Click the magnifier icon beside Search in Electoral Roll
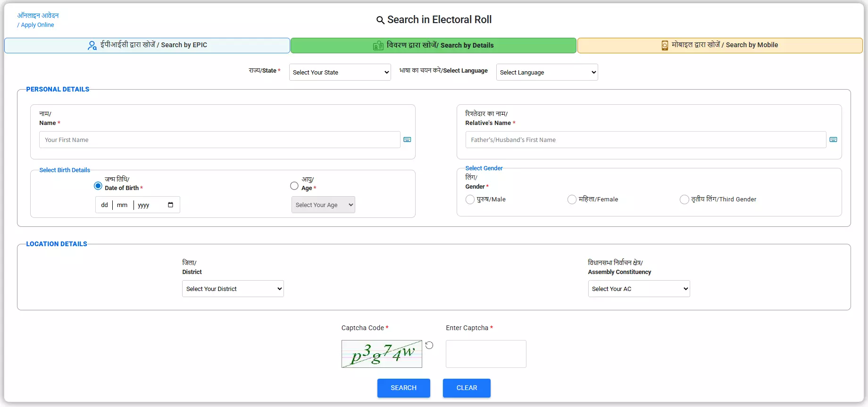This screenshot has width=868, height=407. click(x=380, y=20)
